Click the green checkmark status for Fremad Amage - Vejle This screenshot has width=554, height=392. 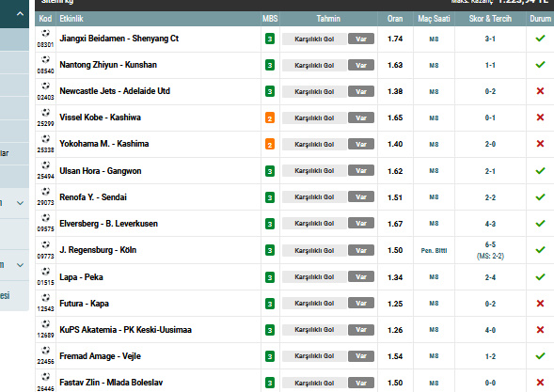coord(540,356)
